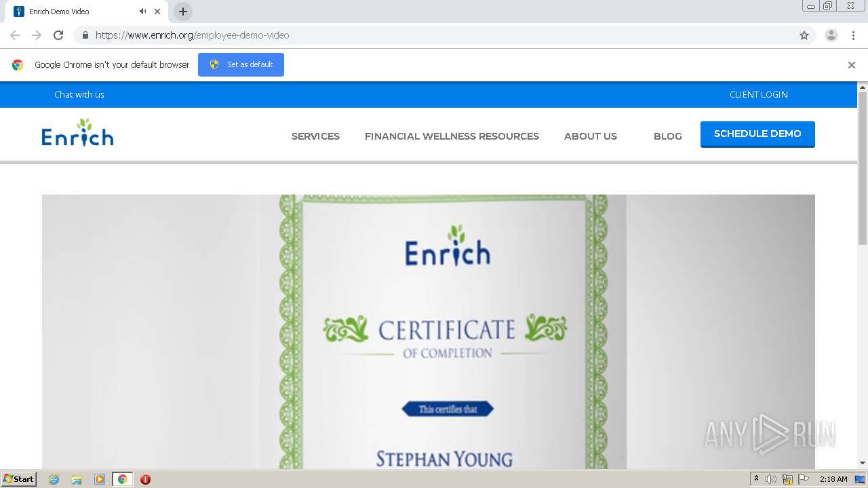Open the Chrome profile avatar icon
This screenshot has height=488, width=868.
(831, 35)
